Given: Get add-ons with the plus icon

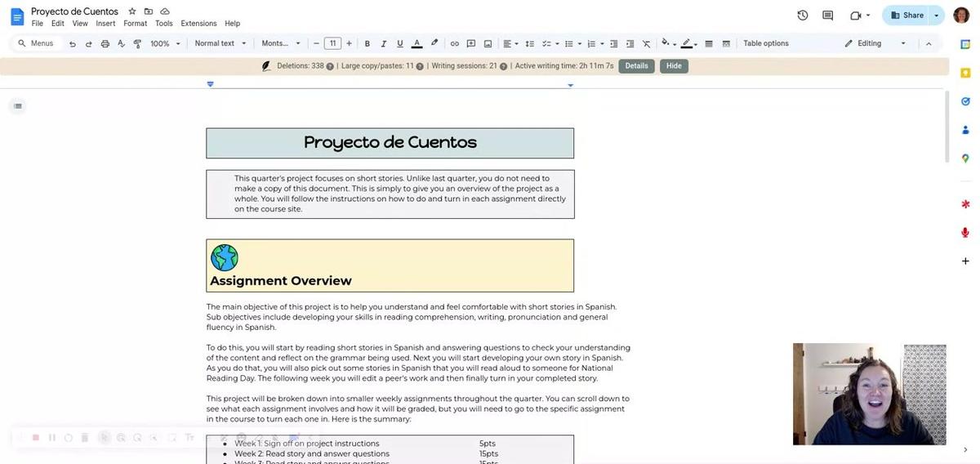Looking at the screenshot, I should tap(965, 261).
